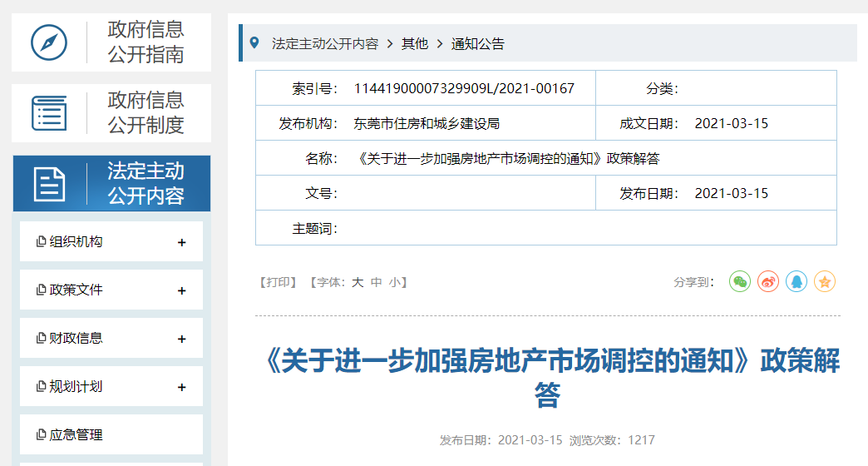Go to 法定主动公开内容 in the breadcrumb
The width and height of the screenshot is (868, 466).
(x=325, y=44)
